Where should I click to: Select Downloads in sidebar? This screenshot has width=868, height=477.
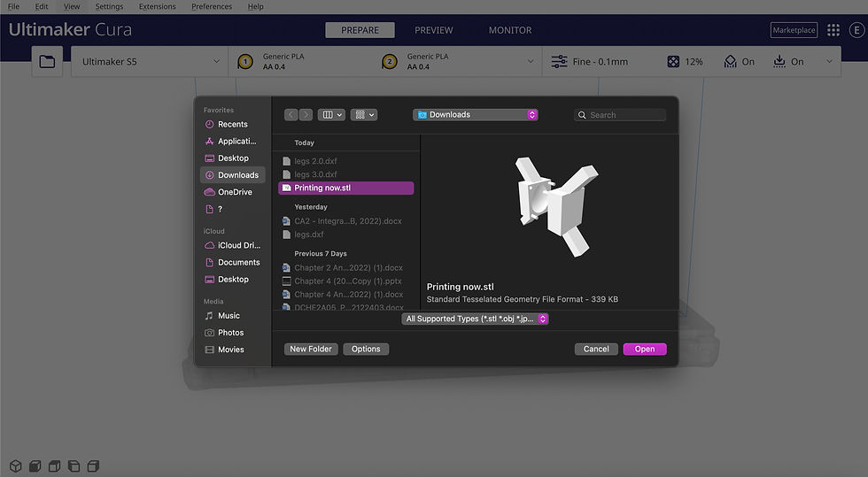(x=232, y=175)
